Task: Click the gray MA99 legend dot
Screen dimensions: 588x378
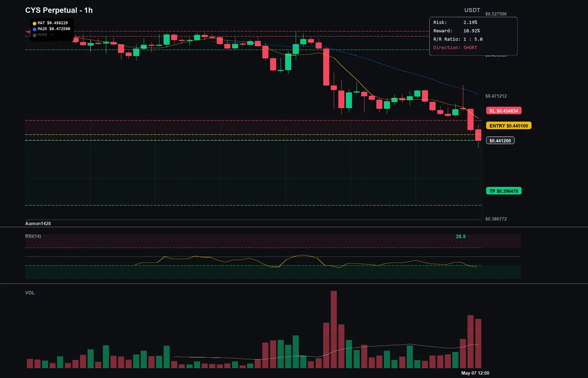Action: point(34,35)
